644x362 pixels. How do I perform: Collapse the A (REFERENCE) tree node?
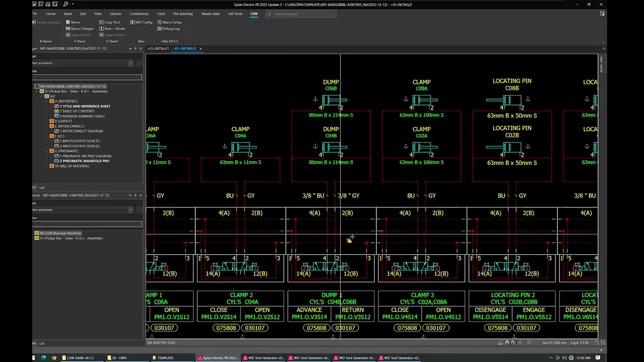coord(47,101)
